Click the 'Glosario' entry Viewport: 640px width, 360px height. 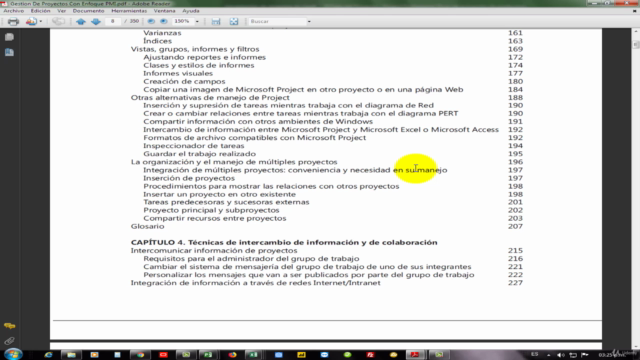click(x=147, y=227)
